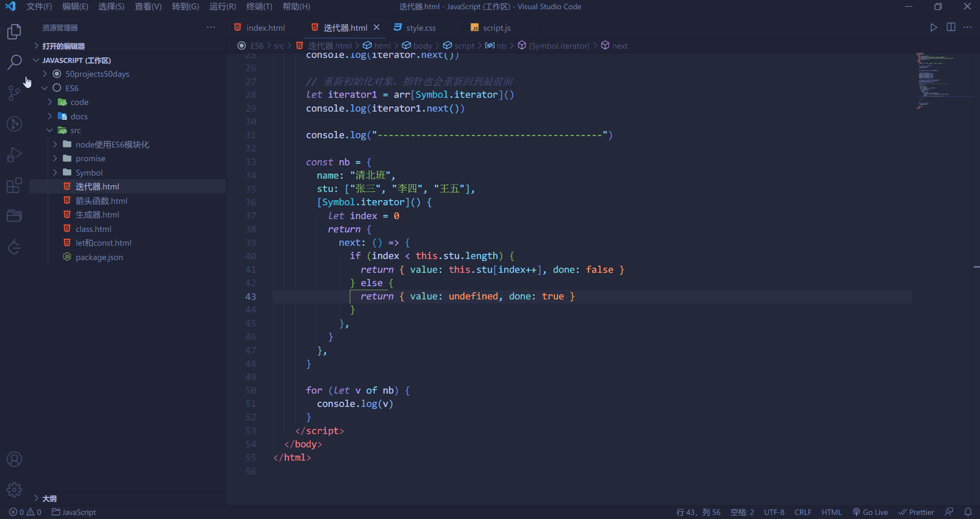Run the 迭代器.html file with the play button

point(933,28)
